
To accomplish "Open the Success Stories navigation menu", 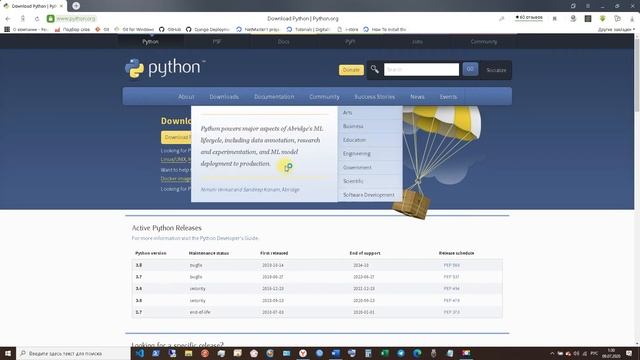I will click(x=375, y=97).
